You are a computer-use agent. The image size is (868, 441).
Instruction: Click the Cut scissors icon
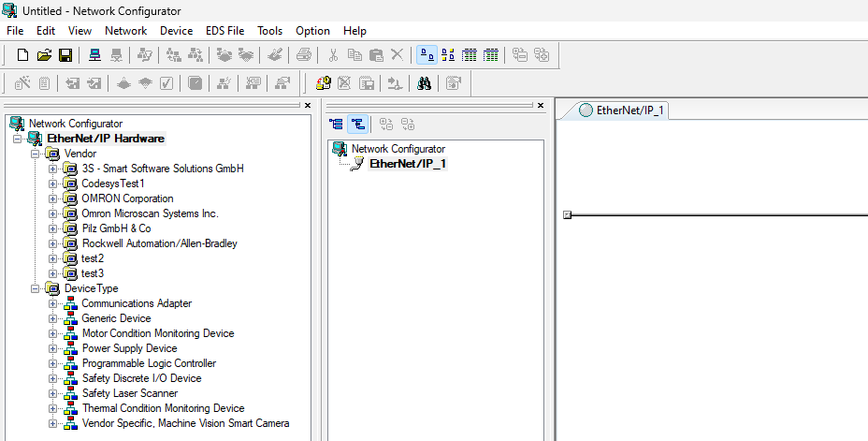[x=333, y=55]
